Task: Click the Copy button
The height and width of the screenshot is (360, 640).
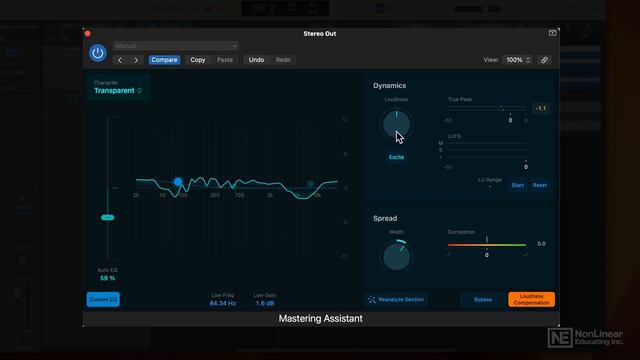Action: [x=198, y=60]
